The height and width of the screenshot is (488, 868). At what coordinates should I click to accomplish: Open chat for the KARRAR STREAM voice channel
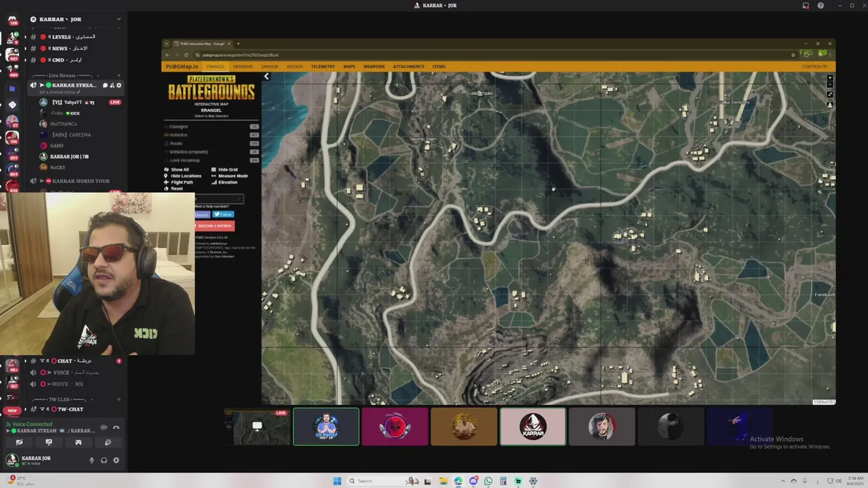[x=105, y=85]
